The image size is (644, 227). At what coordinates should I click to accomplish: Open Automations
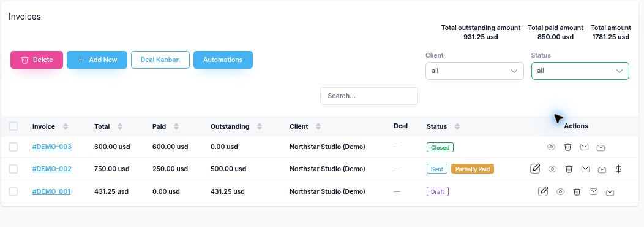(x=223, y=60)
